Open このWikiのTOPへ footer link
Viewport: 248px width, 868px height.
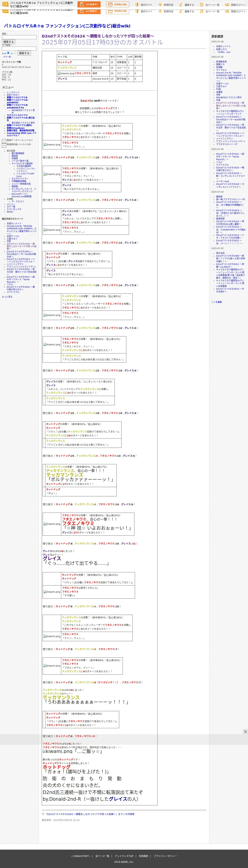click(x=80, y=856)
